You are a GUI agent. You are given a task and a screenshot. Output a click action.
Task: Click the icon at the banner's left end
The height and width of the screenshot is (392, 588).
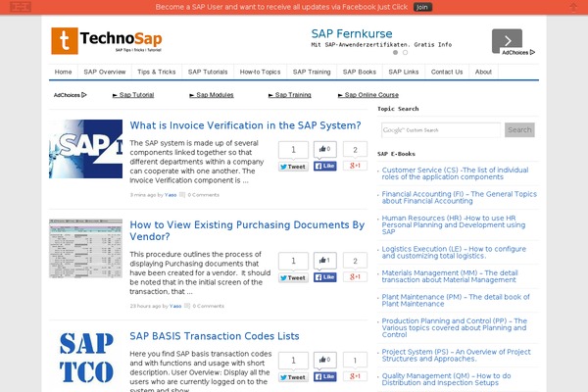(x=21, y=7)
